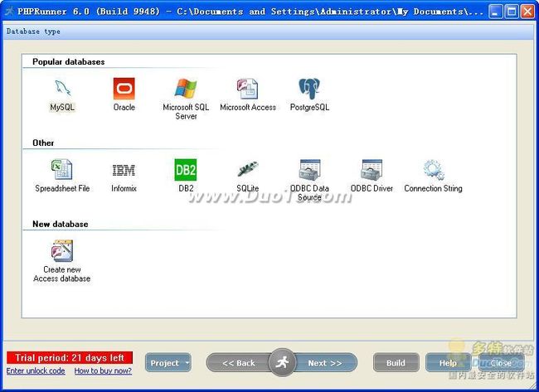This screenshot has height=392, width=539.
Task: Click the PHPRunner title bar app icon
Action: (9, 12)
